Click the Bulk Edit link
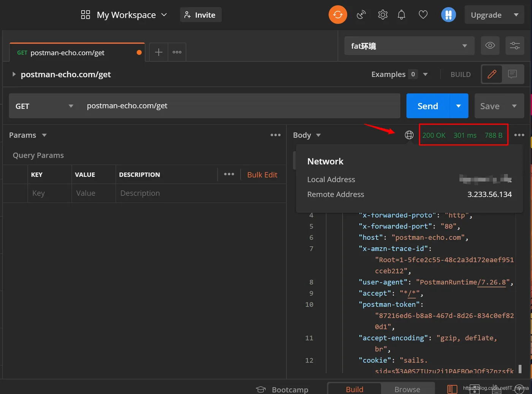The width and height of the screenshot is (532, 394). [262, 175]
